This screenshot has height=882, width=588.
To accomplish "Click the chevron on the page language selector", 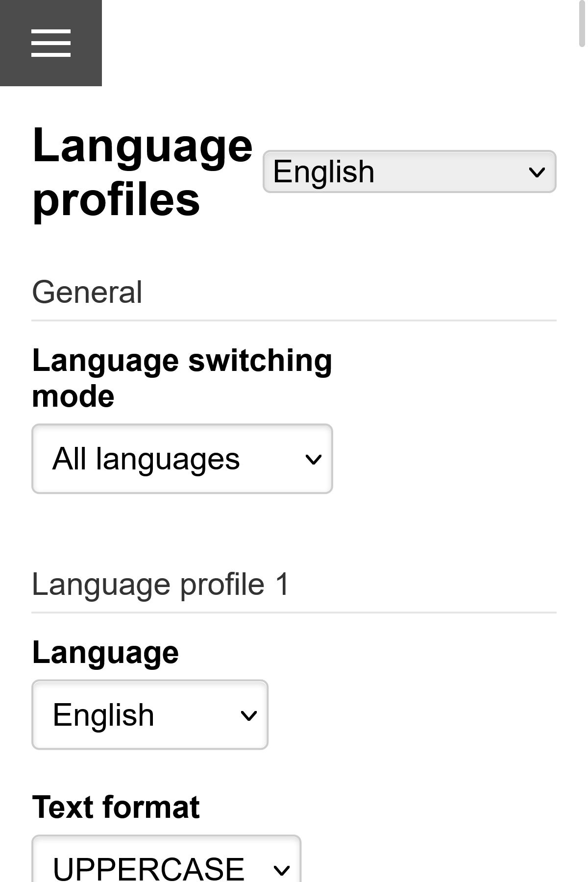I will click(x=536, y=171).
